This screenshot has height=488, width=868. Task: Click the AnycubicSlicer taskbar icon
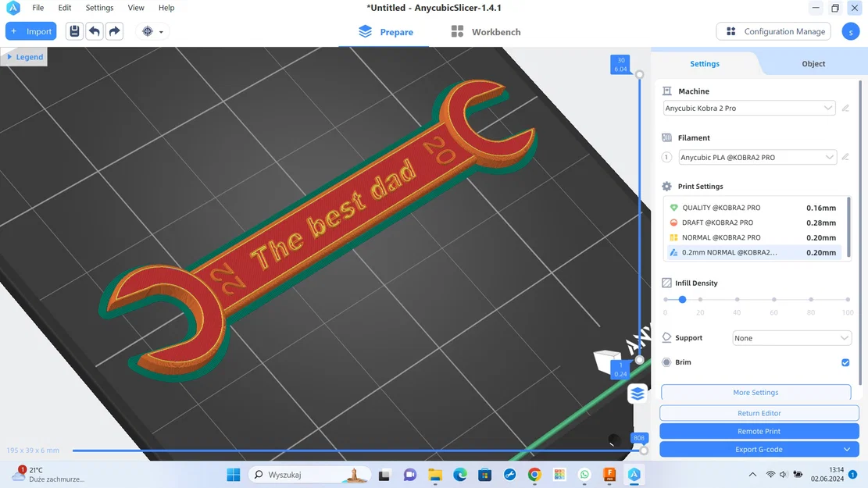click(634, 475)
